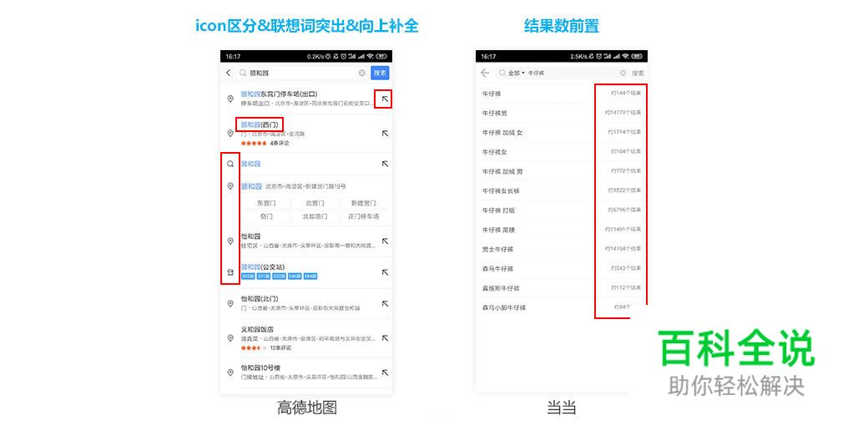Click the fill-up arrow on plain 颐和园 suggestion
868x431 pixels.
coord(386,164)
